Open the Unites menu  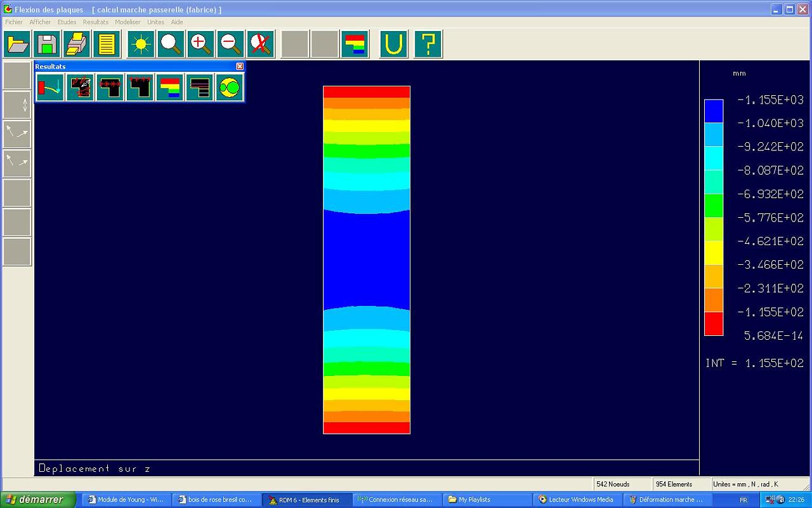155,22
